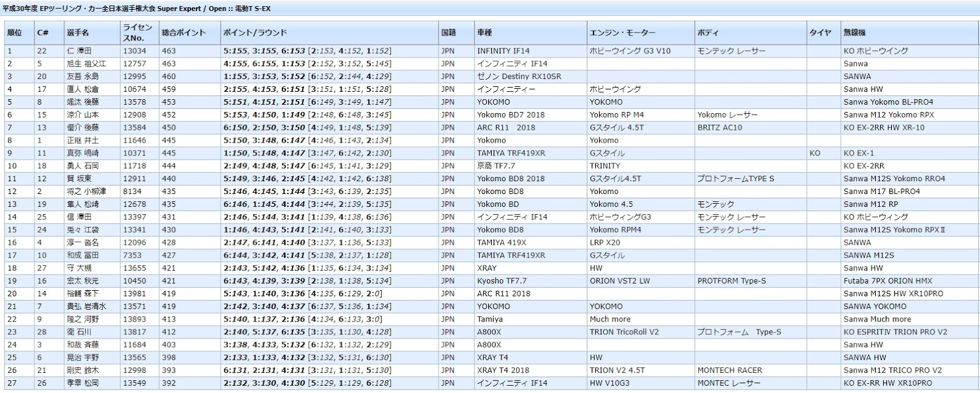The image size is (980, 393).
Task: Click the car cell ゼノン Destiny RX10SR
Action: (519, 77)
